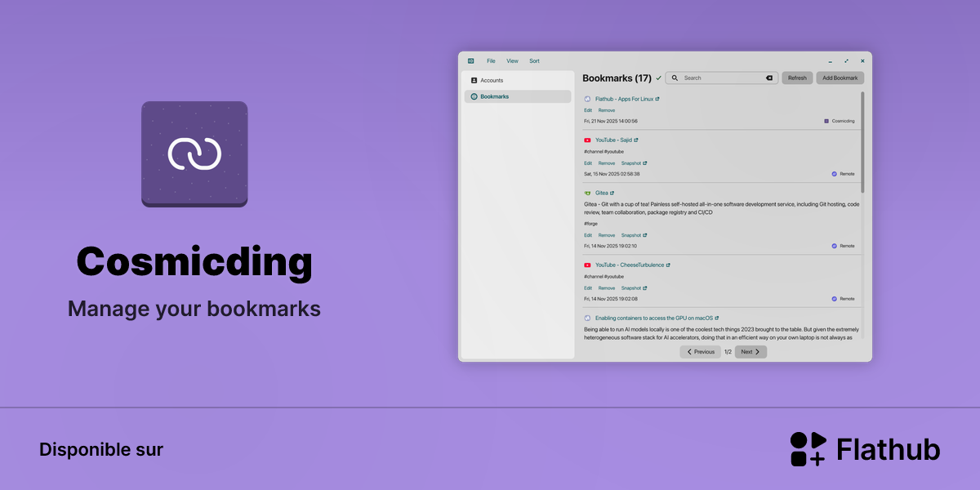Viewport: 980px width, 490px height.
Task: Click the Remote account icon on CheeseTurbulence row
Action: click(835, 299)
